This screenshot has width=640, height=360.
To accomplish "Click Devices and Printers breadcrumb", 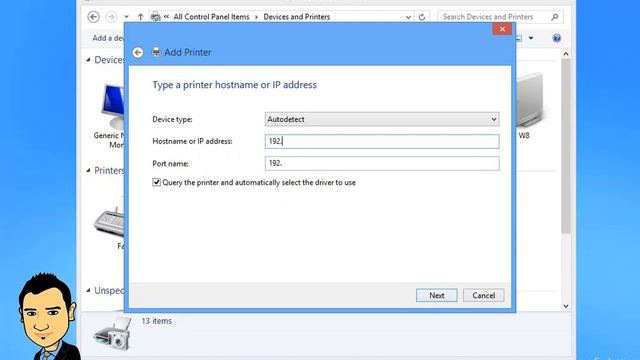I will pyautogui.click(x=297, y=17).
